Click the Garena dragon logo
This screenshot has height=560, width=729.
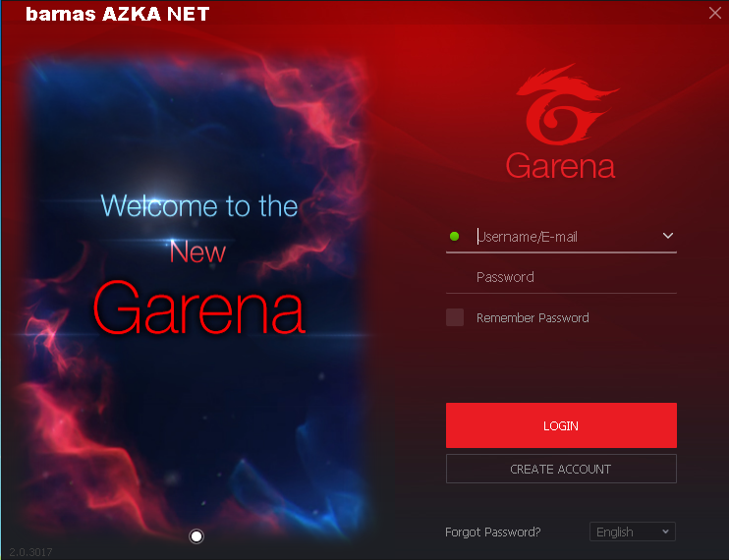pyautogui.click(x=567, y=103)
